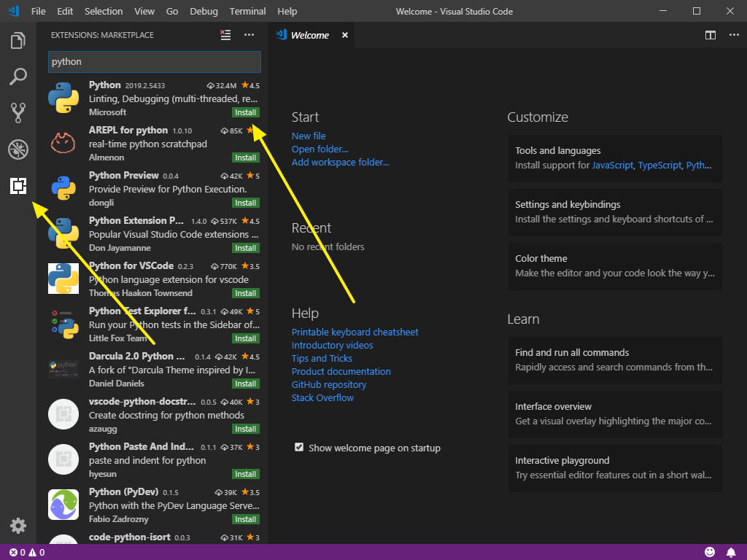Open Extensions panel more actions menu
747x560 pixels.
tap(249, 35)
